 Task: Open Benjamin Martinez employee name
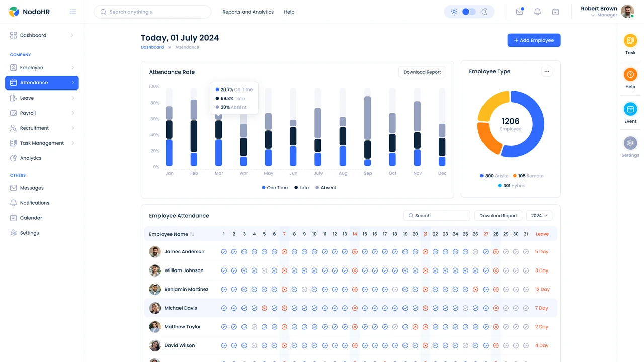(x=186, y=290)
